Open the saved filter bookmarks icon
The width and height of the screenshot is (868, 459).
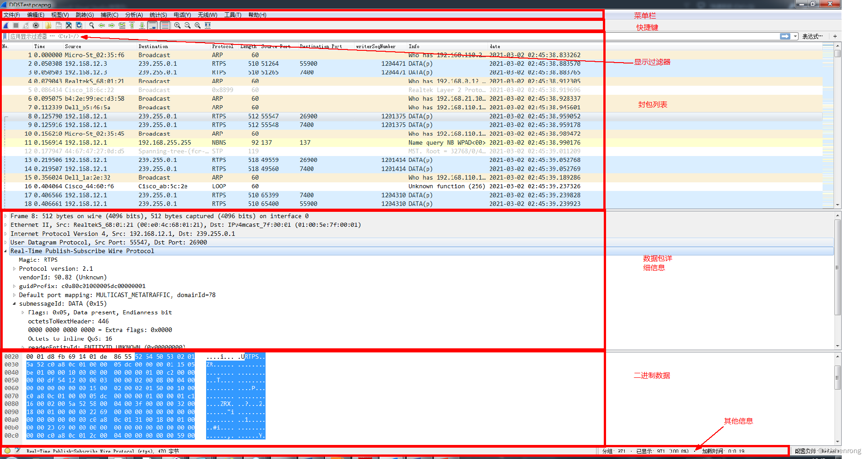(x=5, y=36)
